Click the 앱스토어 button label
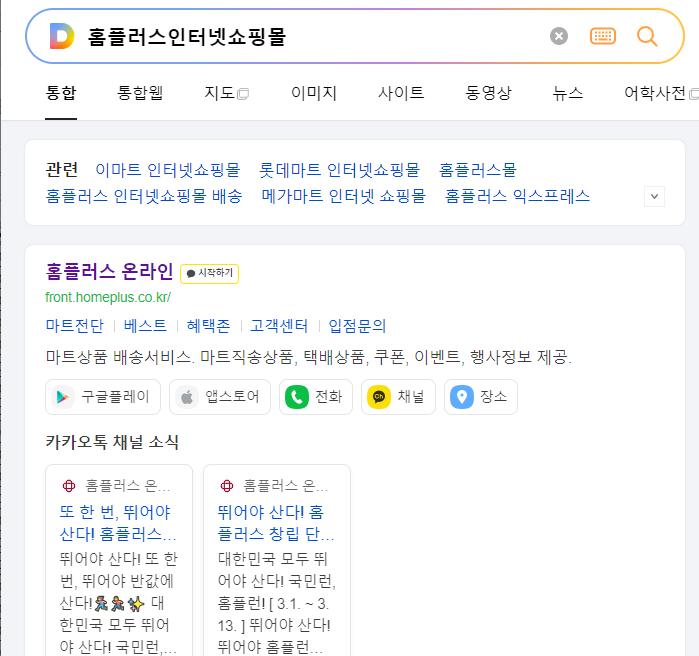This screenshot has height=656, width=699. tap(232, 397)
